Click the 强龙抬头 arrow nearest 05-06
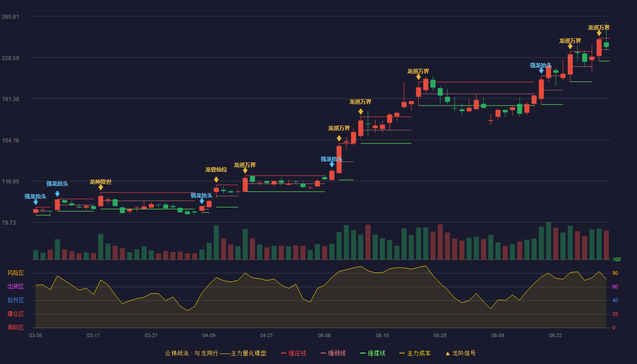Image resolution: width=637 pixels, height=364 pixels. tap(332, 165)
